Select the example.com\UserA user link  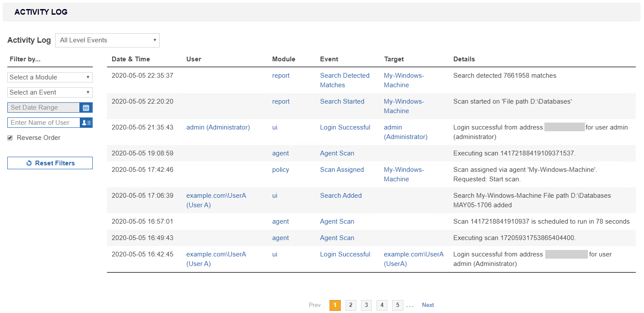216,195
